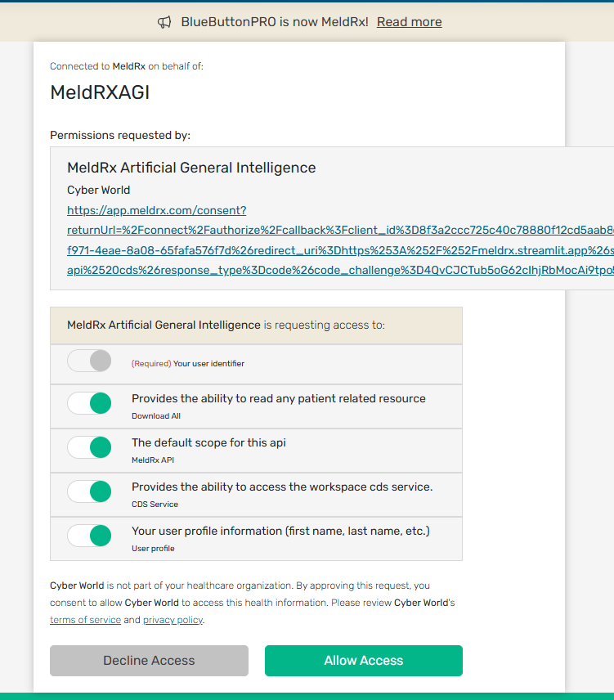Open the terms of service link

coord(84,620)
